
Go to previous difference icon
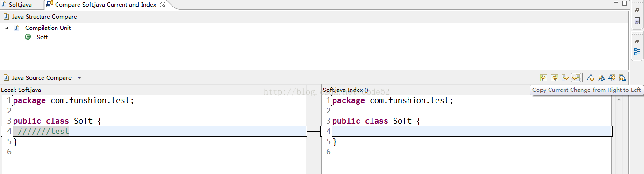601,78
